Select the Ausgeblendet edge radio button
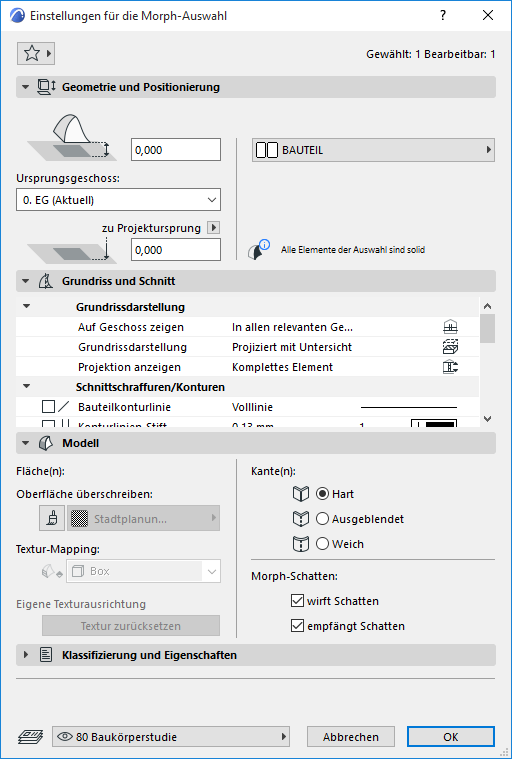This screenshot has height=759, width=512. pos(322,519)
